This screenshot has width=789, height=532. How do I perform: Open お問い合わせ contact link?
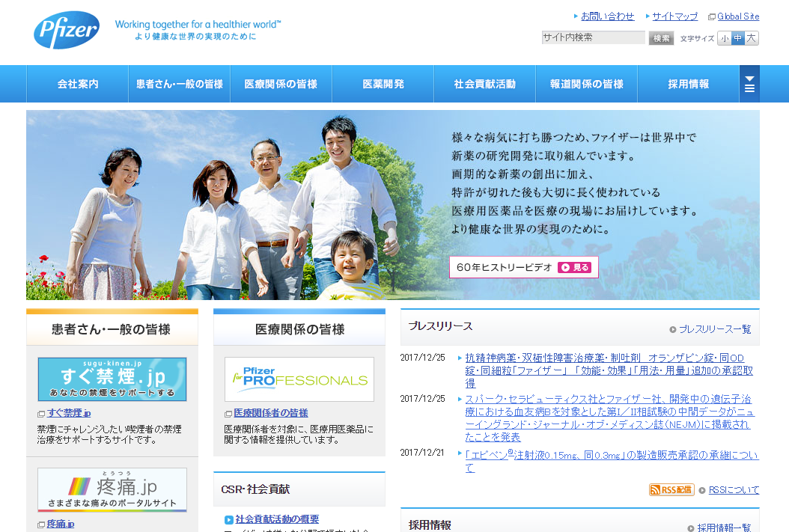point(607,16)
